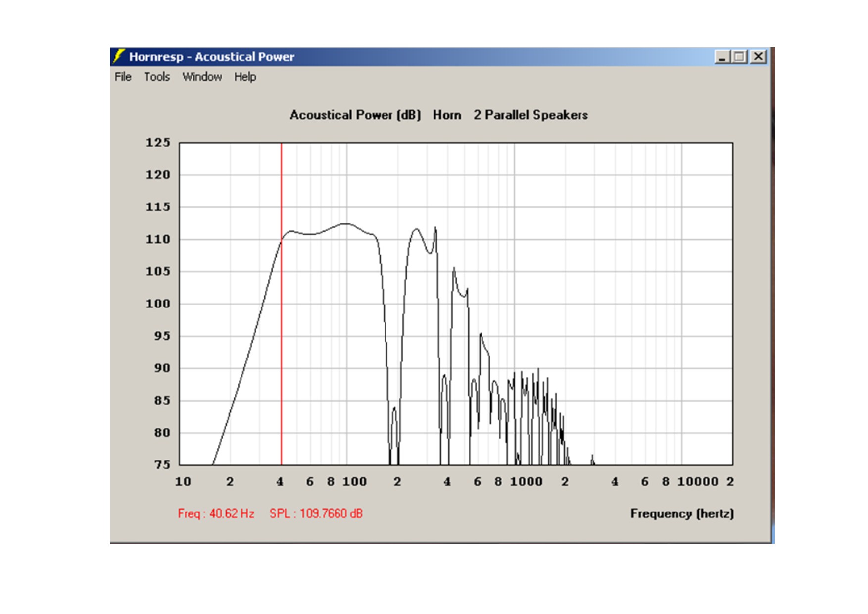Viewport: 868px width, 614px height.
Task: Click the 110 dB y-axis label
Action: [158, 239]
